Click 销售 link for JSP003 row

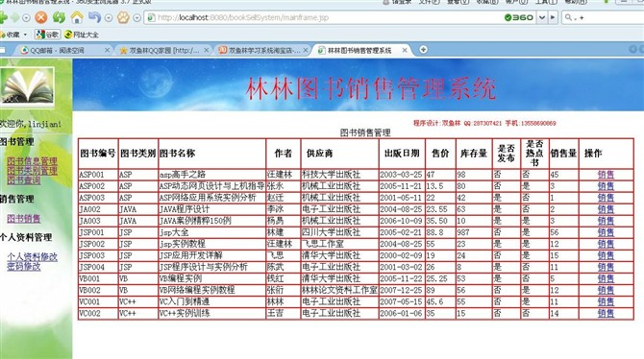click(606, 255)
